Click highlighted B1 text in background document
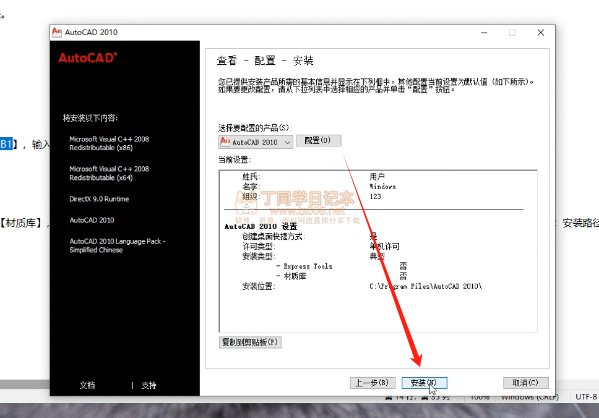Image resolution: width=599 pixels, height=418 pixels. 6,144
